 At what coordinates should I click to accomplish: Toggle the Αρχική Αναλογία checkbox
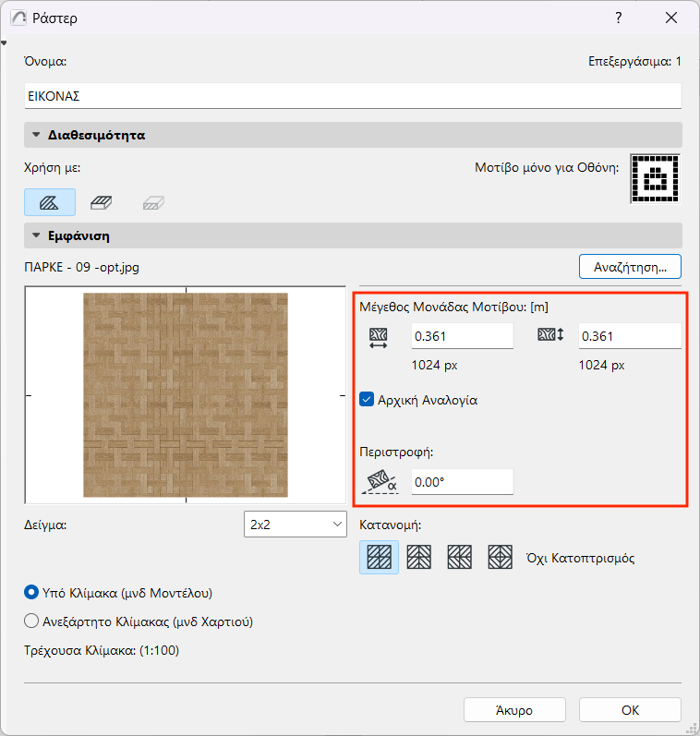click(x=367, y=400)
